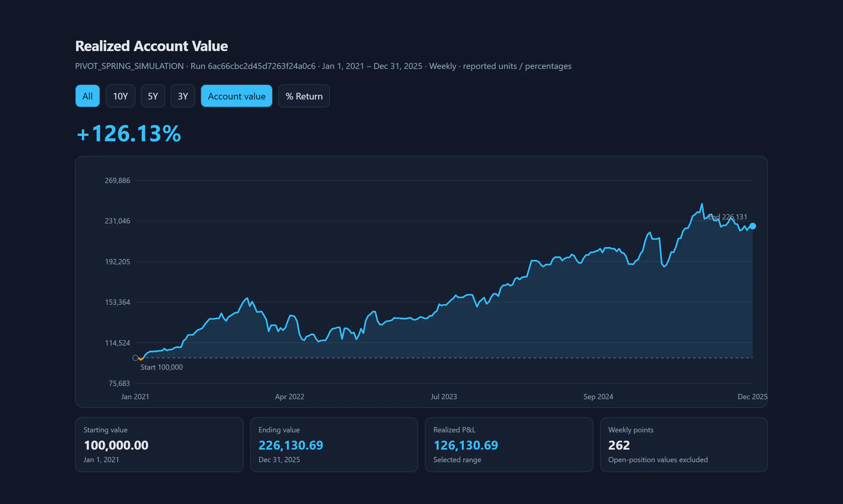Click the 226,130.69 ending value figure

coord(291,445)
